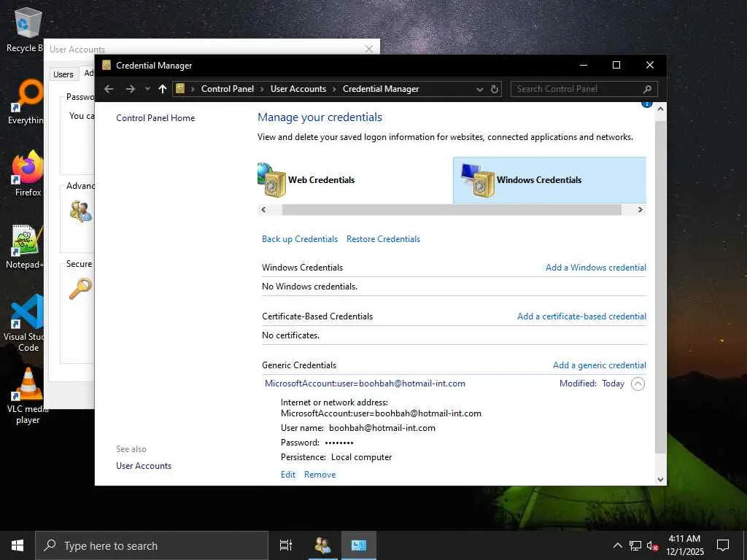Image resolution: width=747 pixels, height=560 pixels.
Task: Open Task View on the taskbar
Action: pos(286,545)
